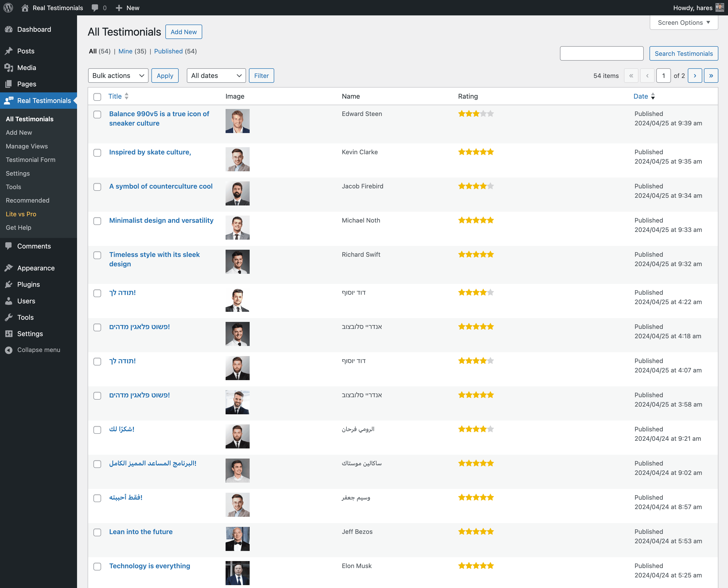728x588 pixels.
Task: Expand the Screen Options panel
Action: coord(684,23)
